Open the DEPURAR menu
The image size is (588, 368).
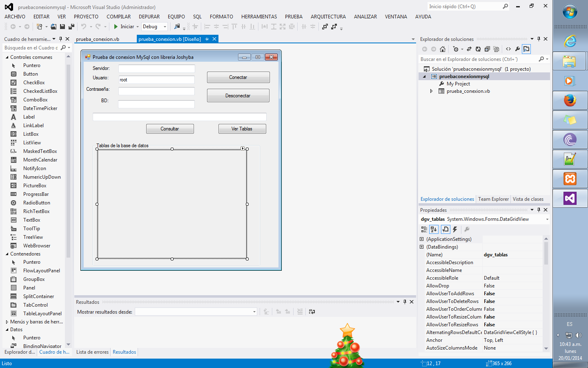(x=149, y=17)
